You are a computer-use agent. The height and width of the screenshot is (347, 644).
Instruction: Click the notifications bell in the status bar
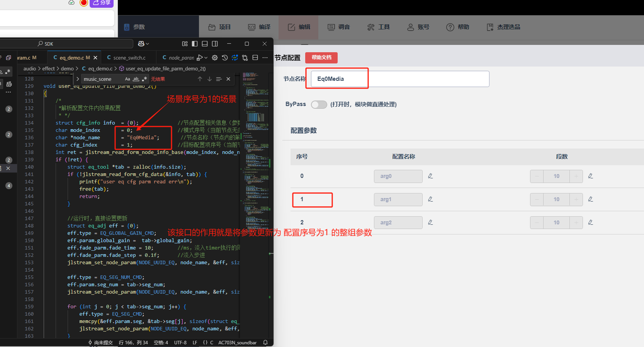265,342
